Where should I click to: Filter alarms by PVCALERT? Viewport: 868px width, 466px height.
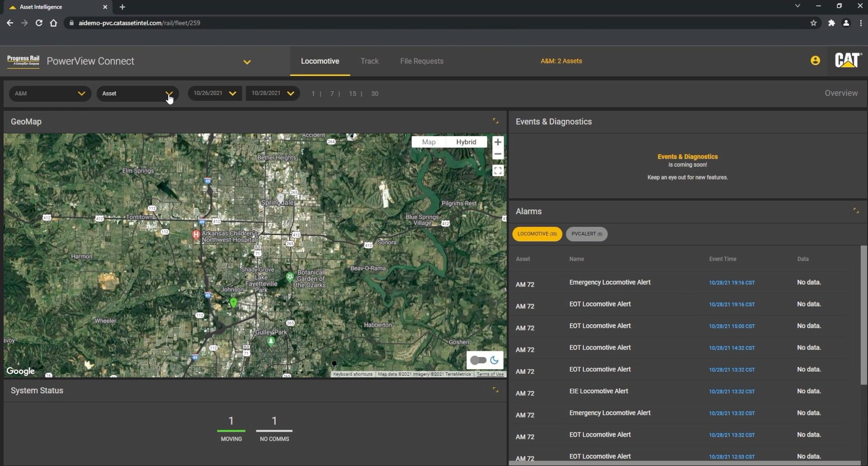tap(586, 234)
